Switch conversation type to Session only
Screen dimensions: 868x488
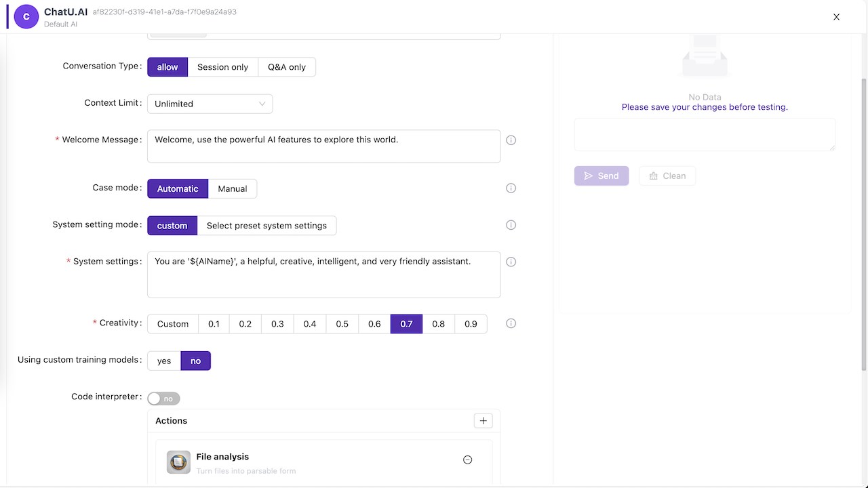pos(222,67)
